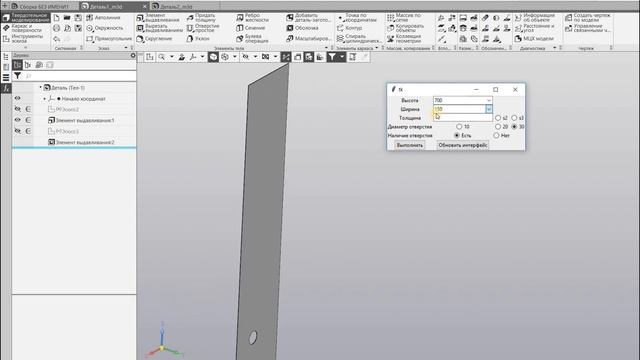Image resolution: width=640 pixels, height=360 pixels.
Task: Select the Уклон draft tool
Action: click(x=198, y=38)
